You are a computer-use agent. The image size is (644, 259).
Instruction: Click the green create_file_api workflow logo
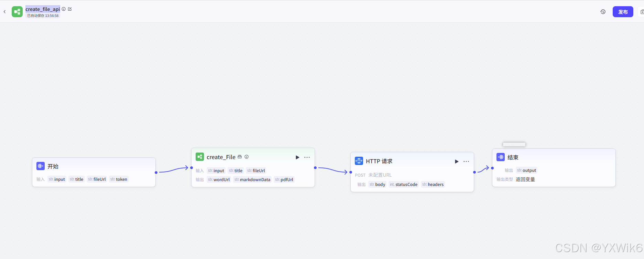coord(17,12)
